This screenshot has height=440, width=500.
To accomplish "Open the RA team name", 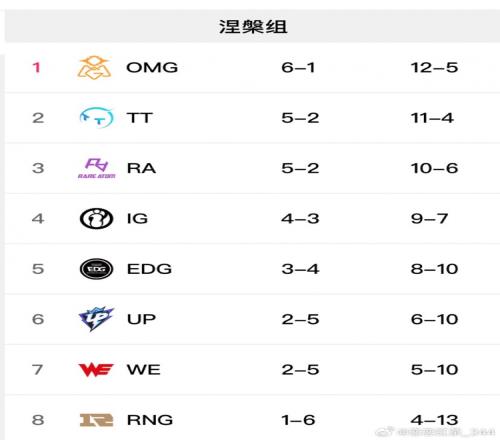I will (x=141, y=168).
